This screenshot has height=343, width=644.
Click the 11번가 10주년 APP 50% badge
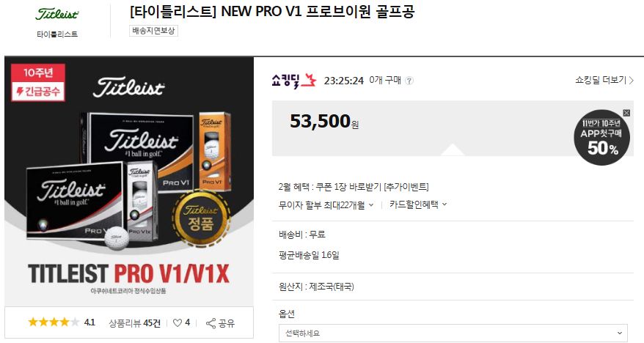click(601, 138)
